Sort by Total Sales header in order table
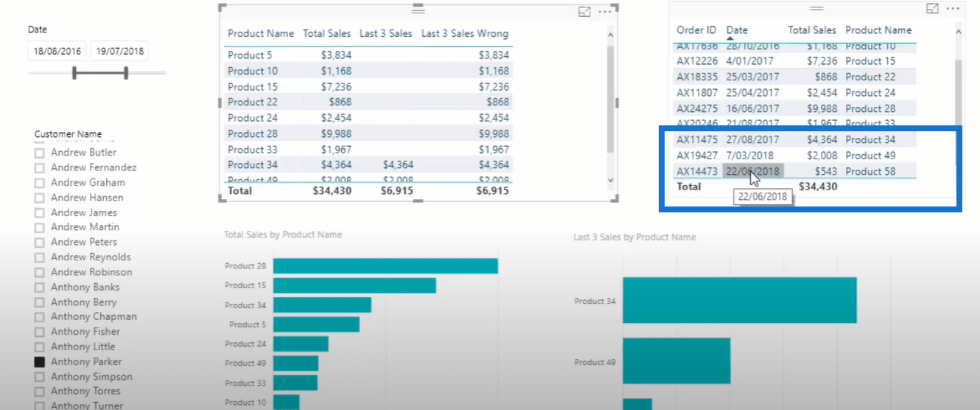The width and height of the screenshot is (980, 410). 812,30
